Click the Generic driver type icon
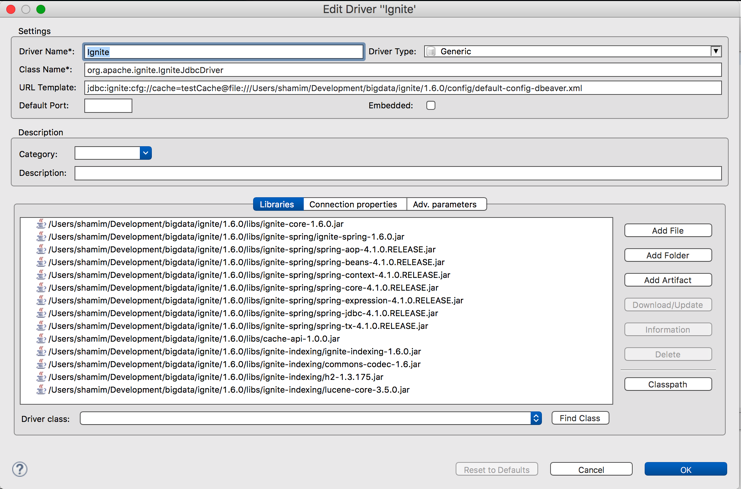The height and width of the screenshot is (489, 741). tap(431, 51)
